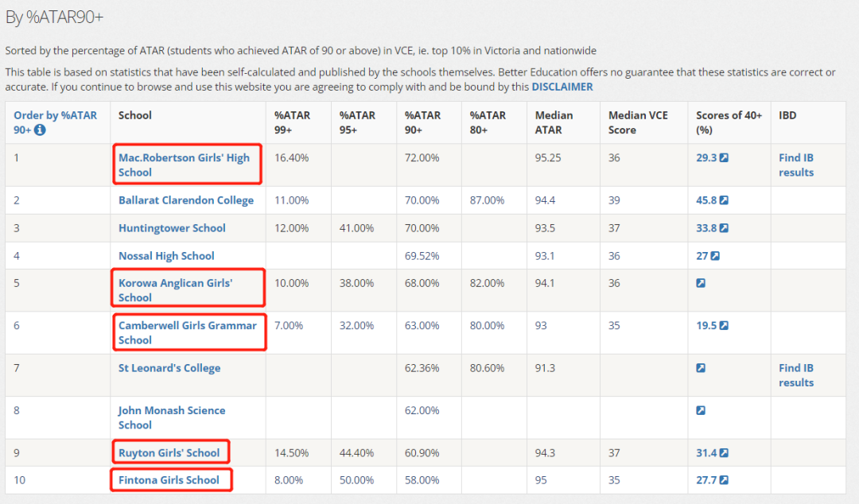Open the 33.8 scores of 40+ link

[706, 228]
